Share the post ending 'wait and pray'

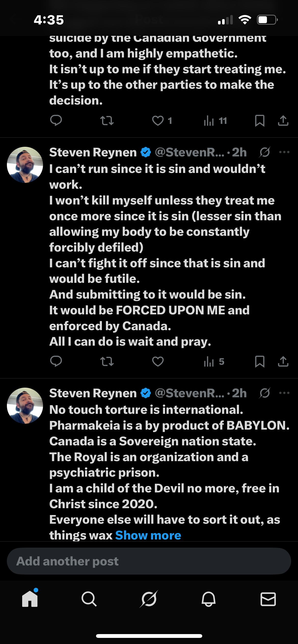pyautogui.click(x=283, y=361)
